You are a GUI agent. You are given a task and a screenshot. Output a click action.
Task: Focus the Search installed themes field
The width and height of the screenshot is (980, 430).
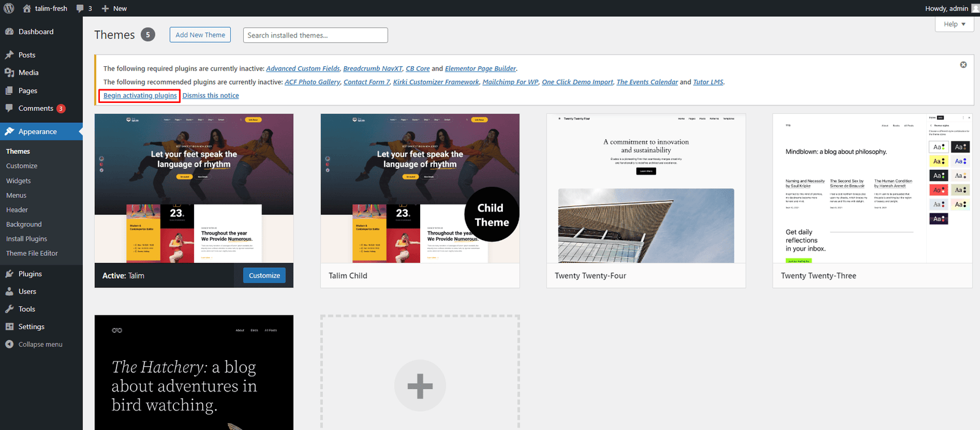coord(315,36)
